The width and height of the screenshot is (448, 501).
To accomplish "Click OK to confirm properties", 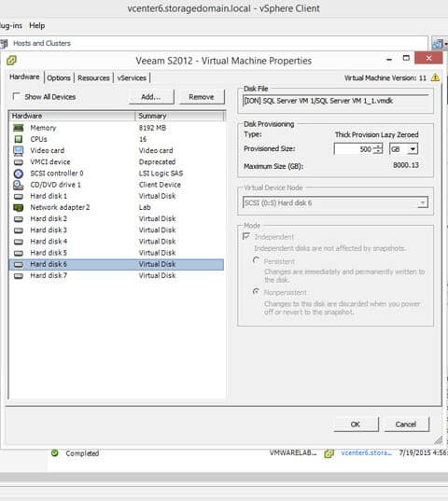I will 356,424.
